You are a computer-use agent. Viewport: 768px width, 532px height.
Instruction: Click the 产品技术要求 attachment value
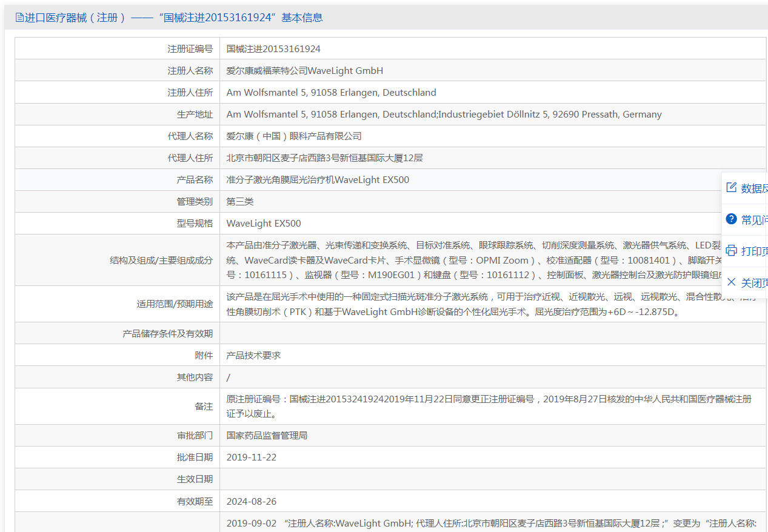point(253,356)
